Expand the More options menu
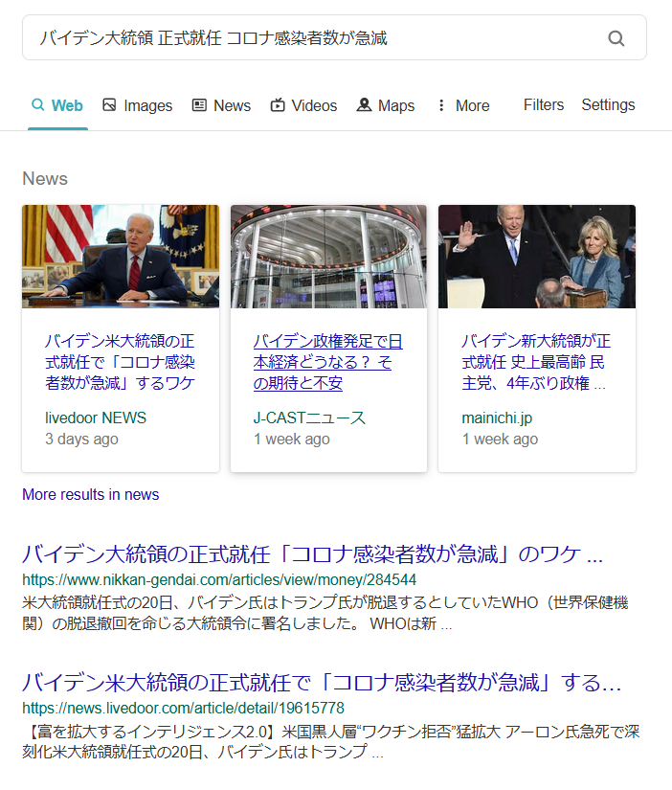672x790 pixels. click(462, 105)
